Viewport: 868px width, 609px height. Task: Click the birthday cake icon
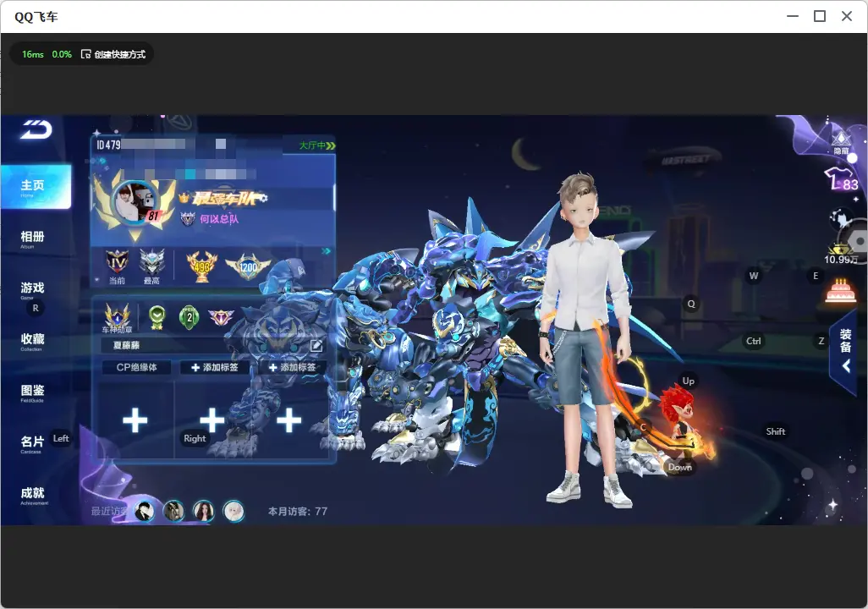click(840, 291)
